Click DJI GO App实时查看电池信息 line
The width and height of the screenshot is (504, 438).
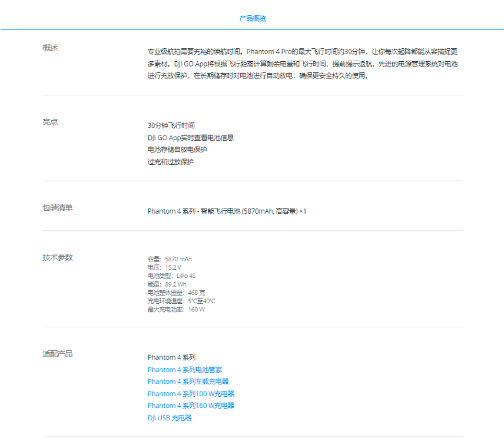pyautogui.click(x=191, y=138)
